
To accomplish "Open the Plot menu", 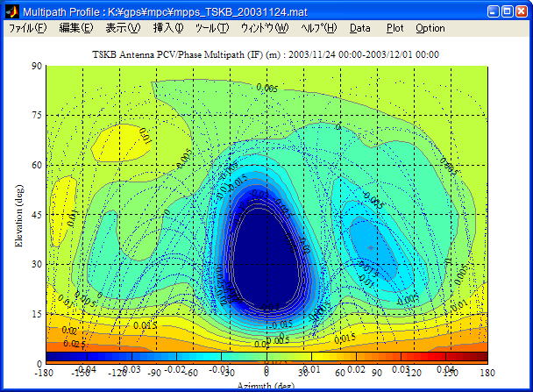I will pyautogui.click(x=394, y=28).
